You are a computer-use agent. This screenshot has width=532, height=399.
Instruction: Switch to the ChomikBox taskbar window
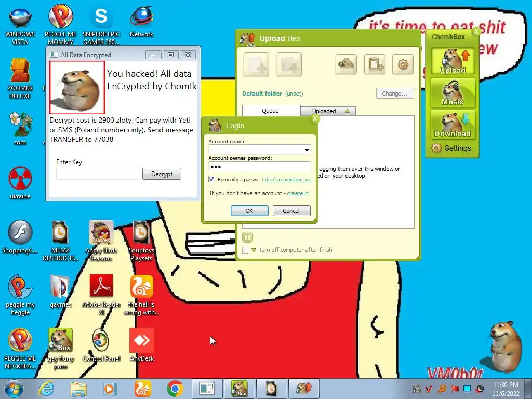tap(239, 389)
